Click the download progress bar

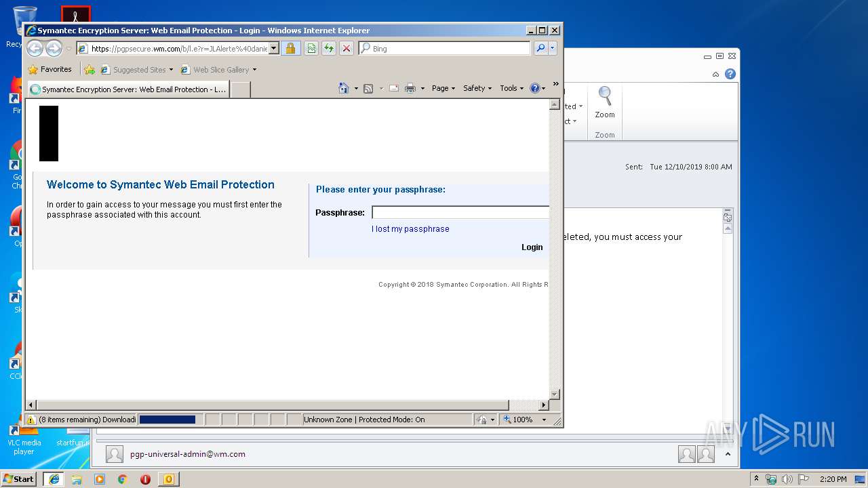tap(167, 420)
